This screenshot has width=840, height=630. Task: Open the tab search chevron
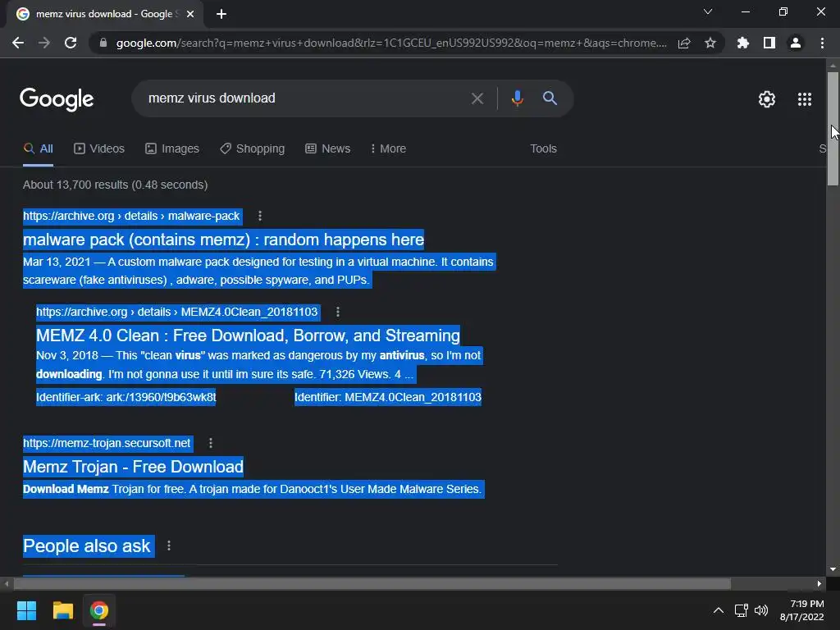[x=708, y=11]
